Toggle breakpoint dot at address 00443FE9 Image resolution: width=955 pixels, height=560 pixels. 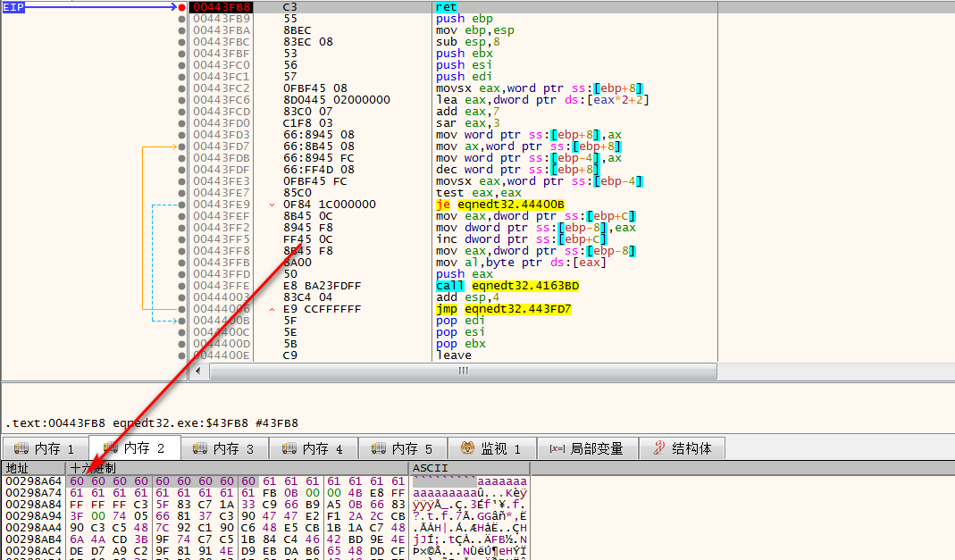pyautogui.click(x=181, y=205)
